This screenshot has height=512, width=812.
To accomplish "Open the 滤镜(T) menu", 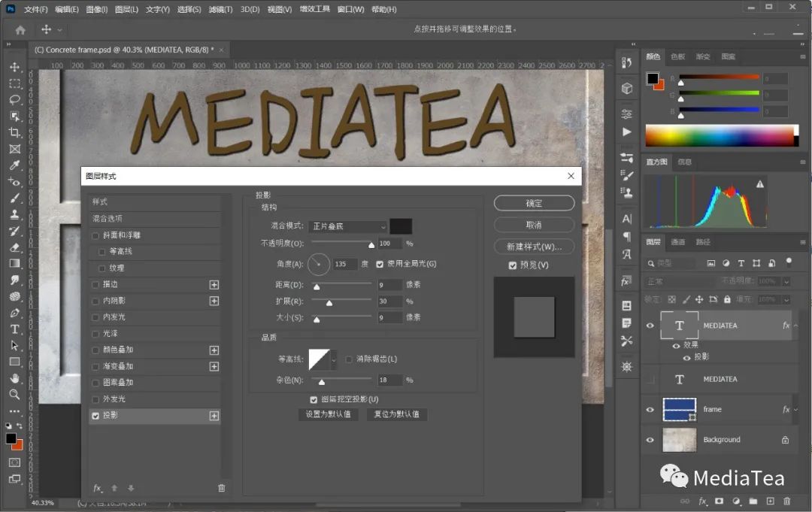I will pyautogui.click(x=220, y=9).
